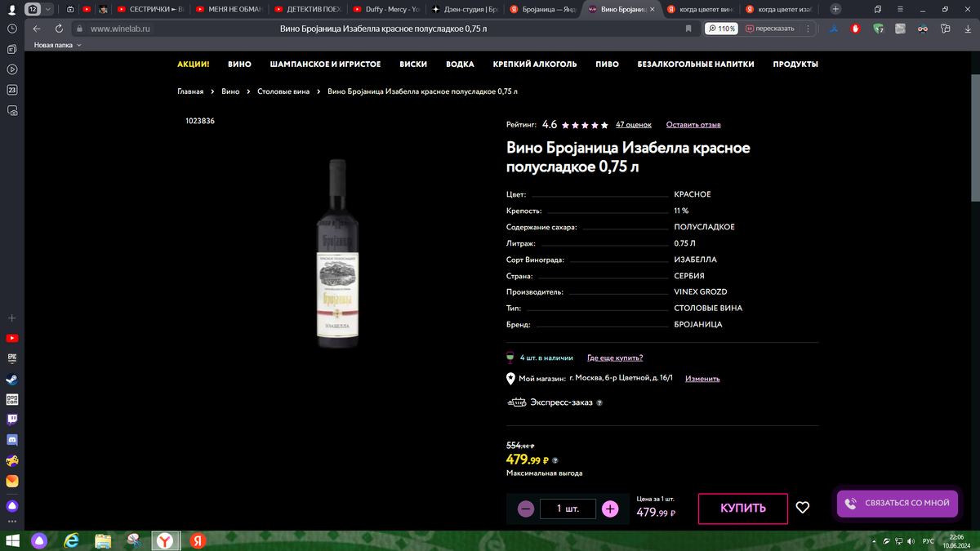Close the 'Вино Бројаница' tab
Image resolution: width=980 pixels, height=551 pixels.
652,9
